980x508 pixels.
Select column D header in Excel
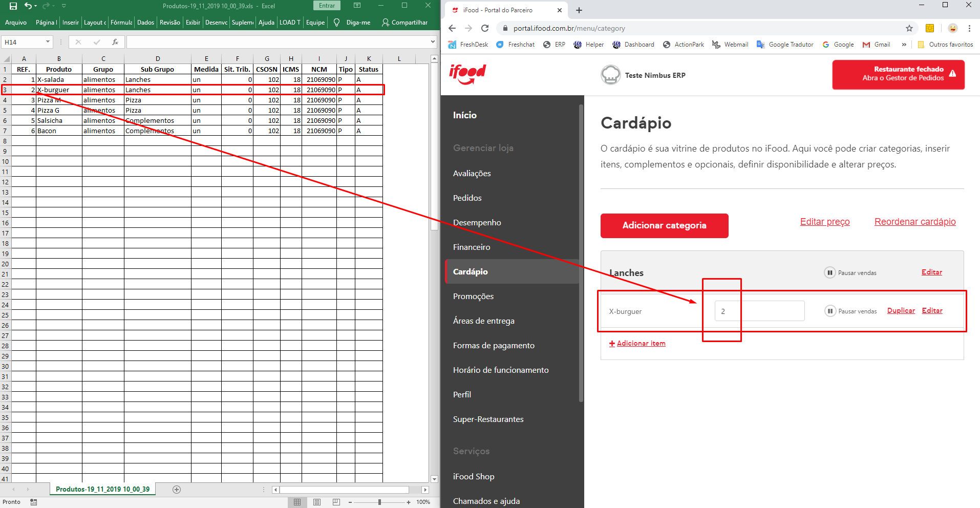(158, 59)
